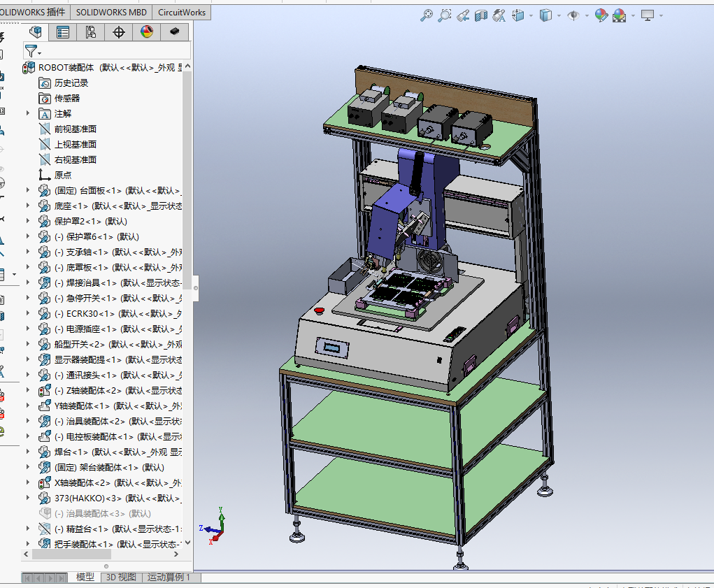Click the Section View icon
Screen dimensions: 714x588
pyautogui.click(x=481, y=16)
